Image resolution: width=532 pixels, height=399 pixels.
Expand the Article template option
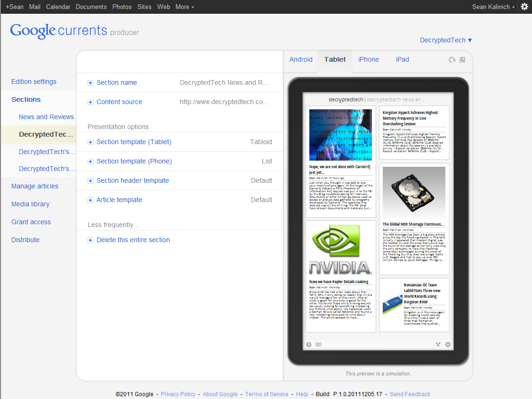90,200
